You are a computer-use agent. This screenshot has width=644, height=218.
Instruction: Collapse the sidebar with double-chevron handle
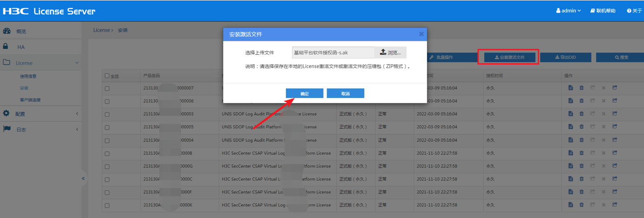click(x=83, y=178)
